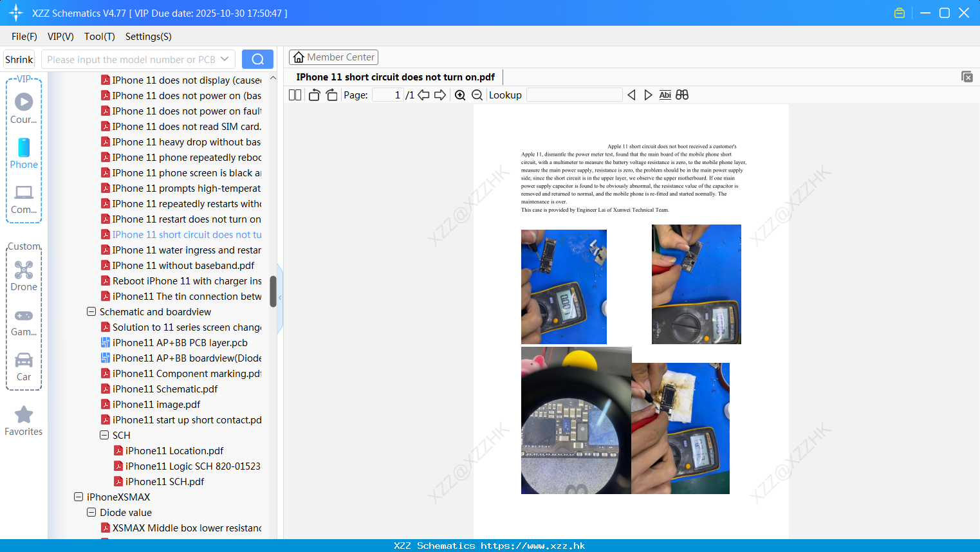Rotate page counterclockwise
980x552 pixels.
(x=314, y=95)
